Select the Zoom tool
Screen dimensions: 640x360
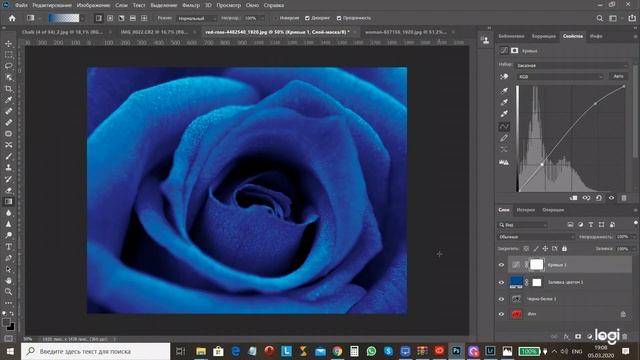8,291
